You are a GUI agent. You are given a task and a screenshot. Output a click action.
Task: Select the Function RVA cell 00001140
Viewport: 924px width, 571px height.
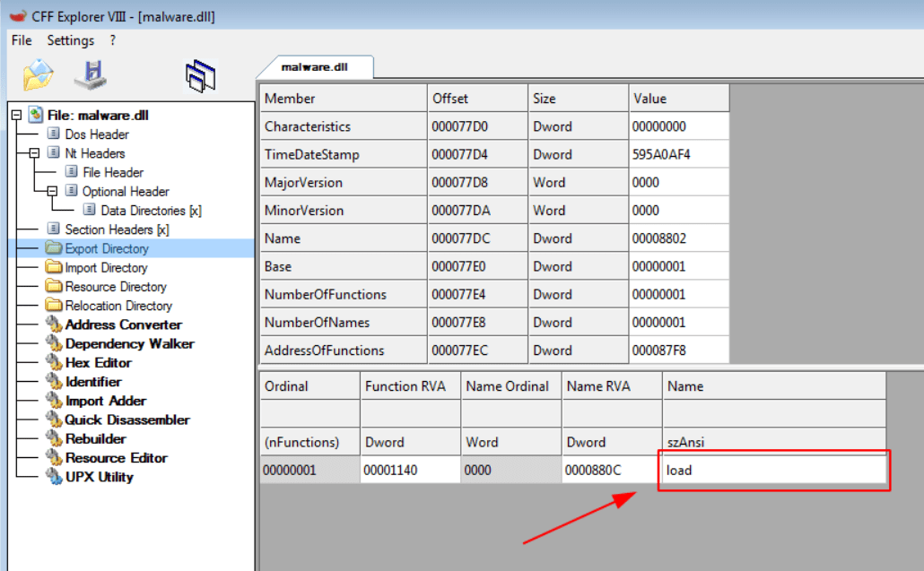[411, 471]
